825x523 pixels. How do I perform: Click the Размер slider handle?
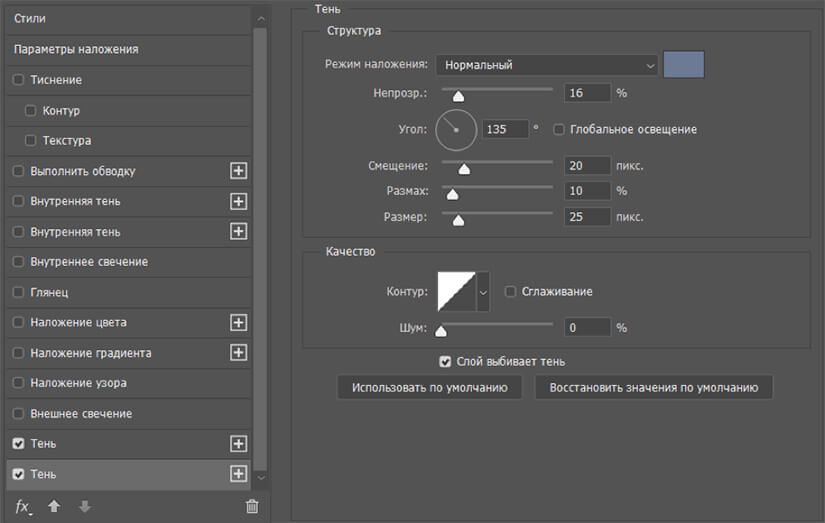[458, 220]
